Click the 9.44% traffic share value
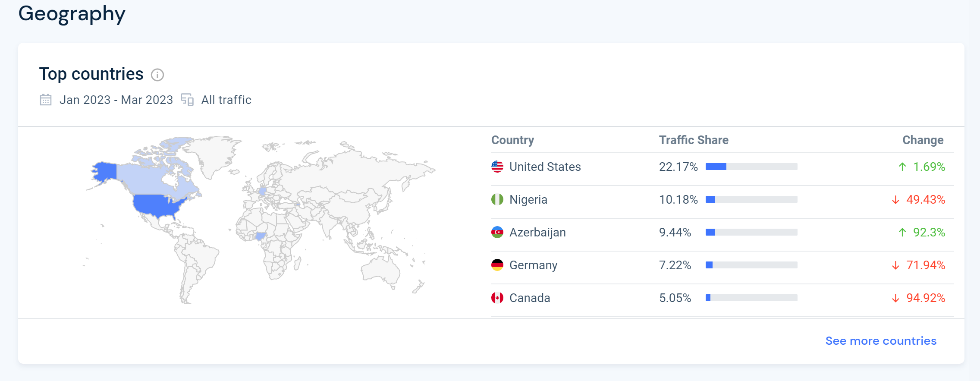This screenshot has height=381, width=980. pos(675,232)
